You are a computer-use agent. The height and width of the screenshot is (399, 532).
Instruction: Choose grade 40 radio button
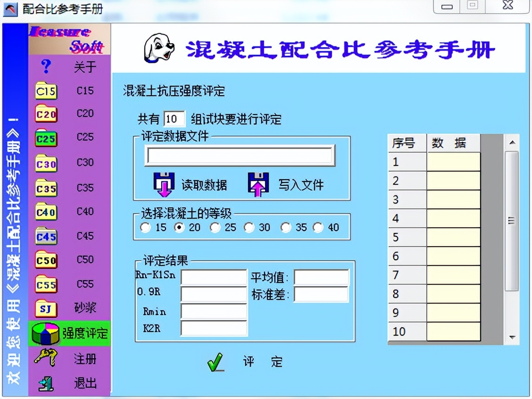[x=317, y=227]
